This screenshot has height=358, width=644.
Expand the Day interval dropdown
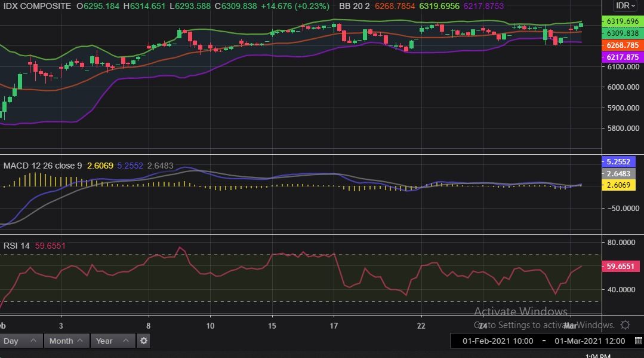point(21,341)
